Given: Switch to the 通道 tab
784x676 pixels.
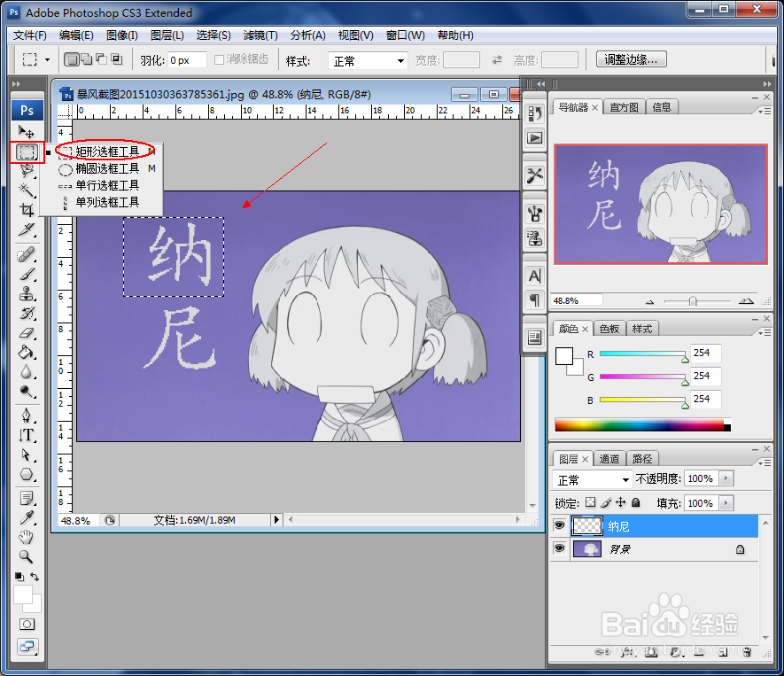Looking at the screenshot, I should click(x=609, y=458).
